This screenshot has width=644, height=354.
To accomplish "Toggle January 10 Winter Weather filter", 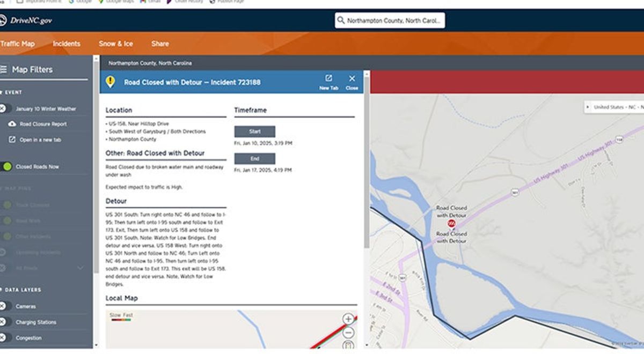I will tap(4, 108).
